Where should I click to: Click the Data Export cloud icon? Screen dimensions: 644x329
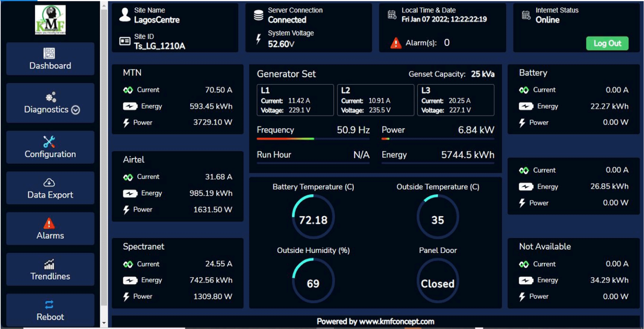(x=49, y=182)
